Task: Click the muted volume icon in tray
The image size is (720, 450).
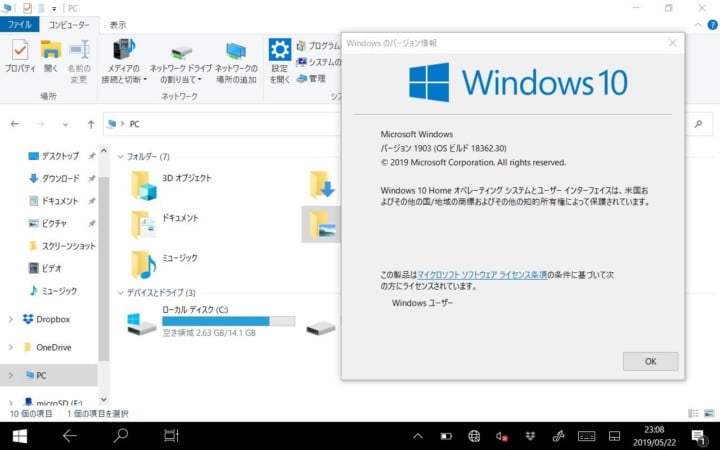Action: click(502, 436)
